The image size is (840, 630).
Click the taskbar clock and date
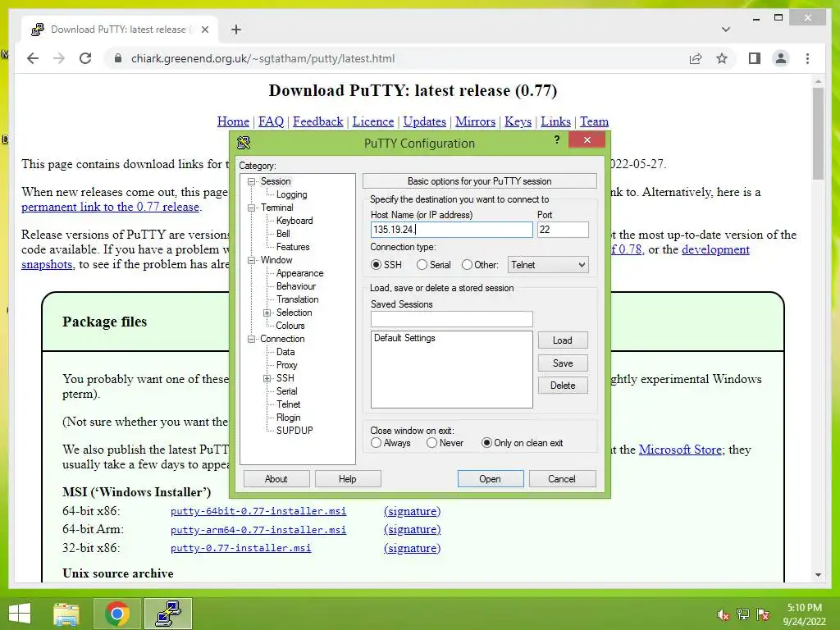[x=804, y=614]
